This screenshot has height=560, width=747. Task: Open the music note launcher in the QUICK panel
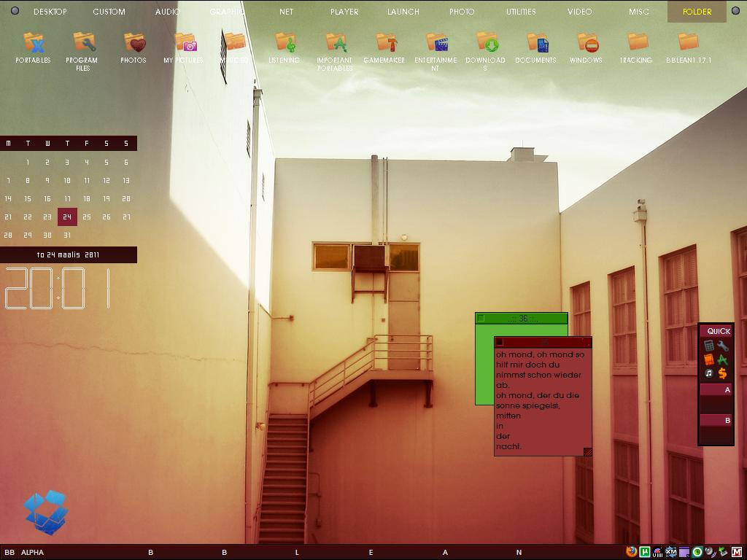coord(708,373)
